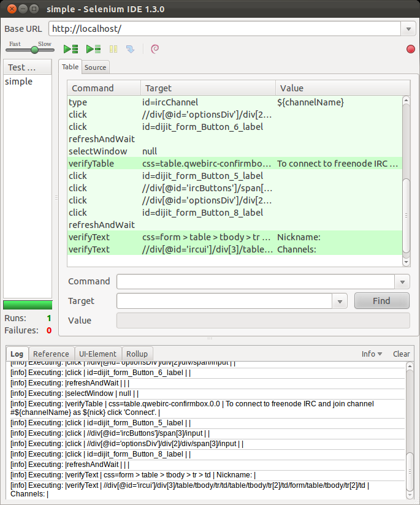Click the Find button

[x=381, y=301]
